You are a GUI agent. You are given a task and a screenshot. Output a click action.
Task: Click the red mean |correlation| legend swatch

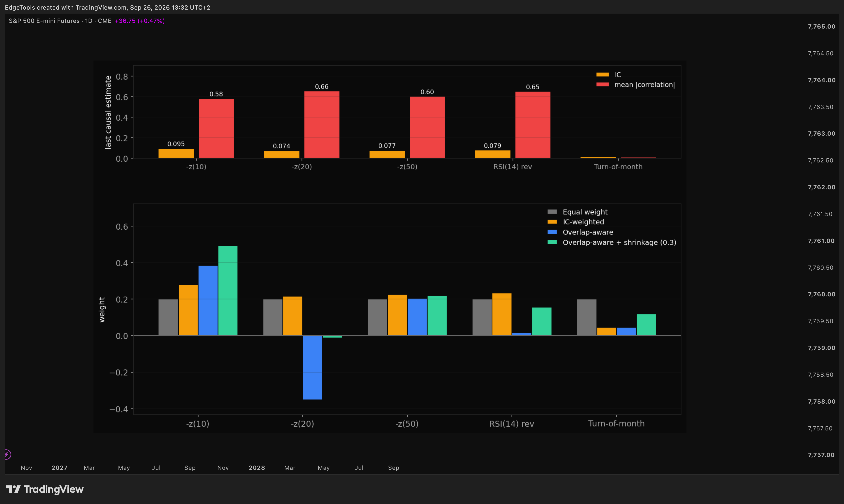[x=603, y=85]
